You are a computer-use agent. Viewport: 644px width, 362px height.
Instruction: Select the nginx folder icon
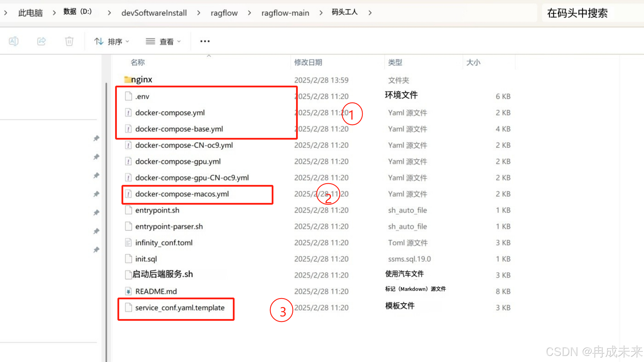pyautogui.click(x=127, y=79)
